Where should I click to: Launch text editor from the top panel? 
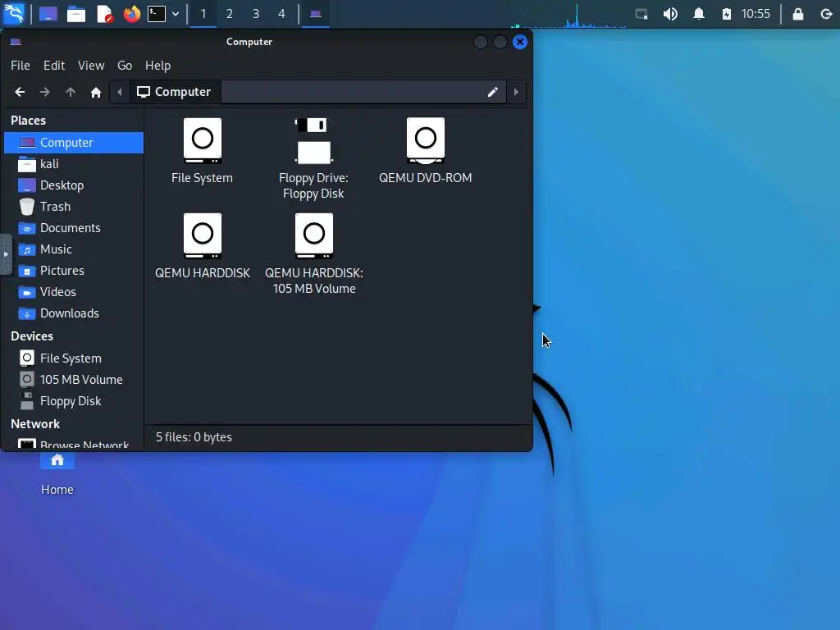coord(104,14)
